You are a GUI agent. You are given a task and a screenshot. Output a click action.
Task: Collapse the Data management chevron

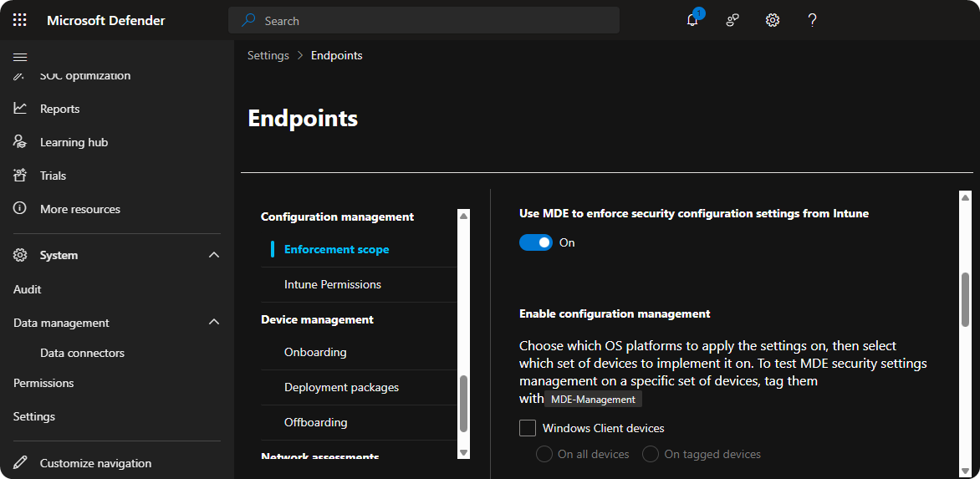pyautogui.click(x=214, y=323)
